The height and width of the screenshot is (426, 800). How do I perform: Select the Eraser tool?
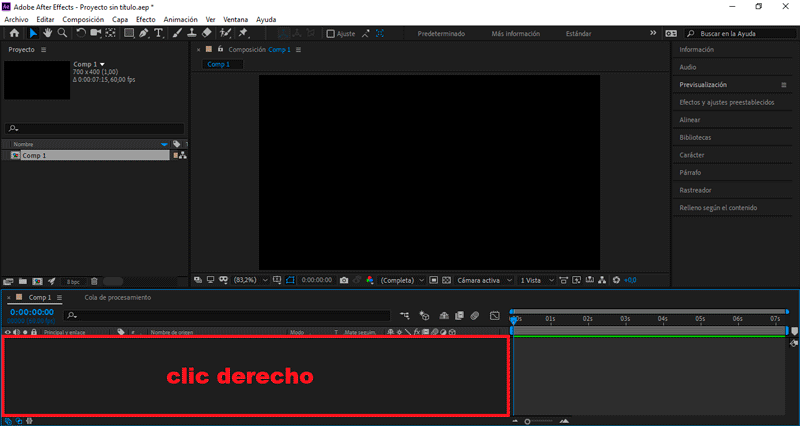207,33
